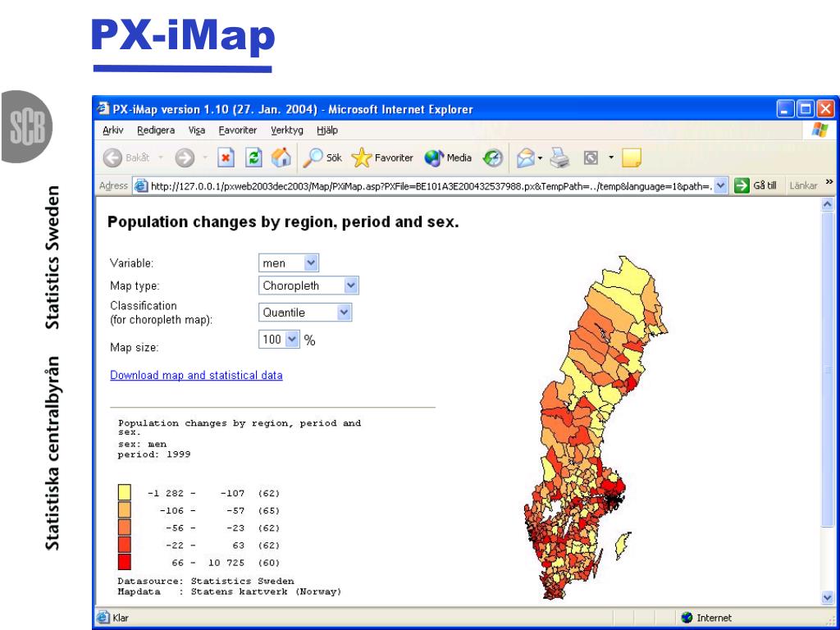Refresh the page with green arrows icon
This screenshot has width=840, height=630.
[x=253, y=157]
